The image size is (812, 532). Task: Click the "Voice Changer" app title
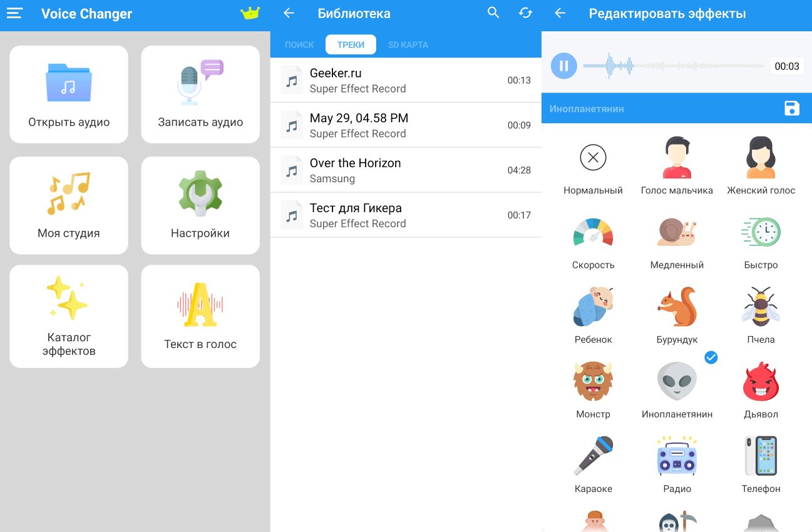point(86,14)
